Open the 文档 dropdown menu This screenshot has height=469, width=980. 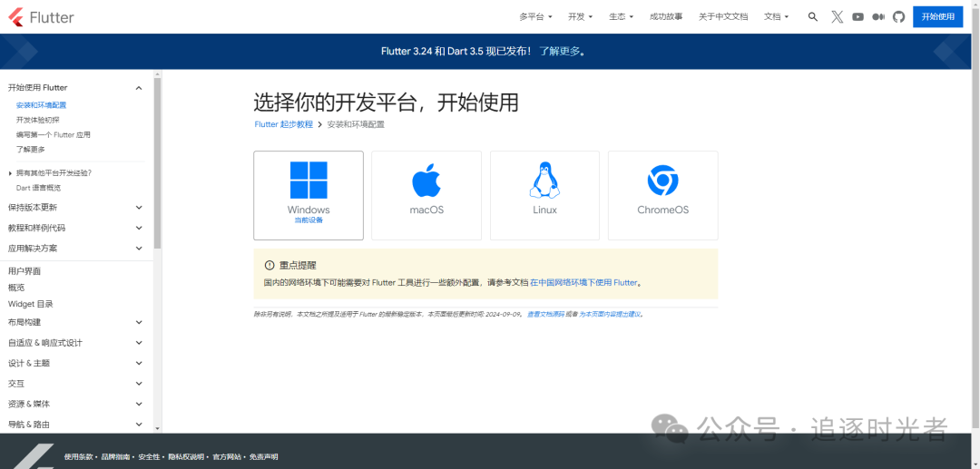tap(776, 17)
